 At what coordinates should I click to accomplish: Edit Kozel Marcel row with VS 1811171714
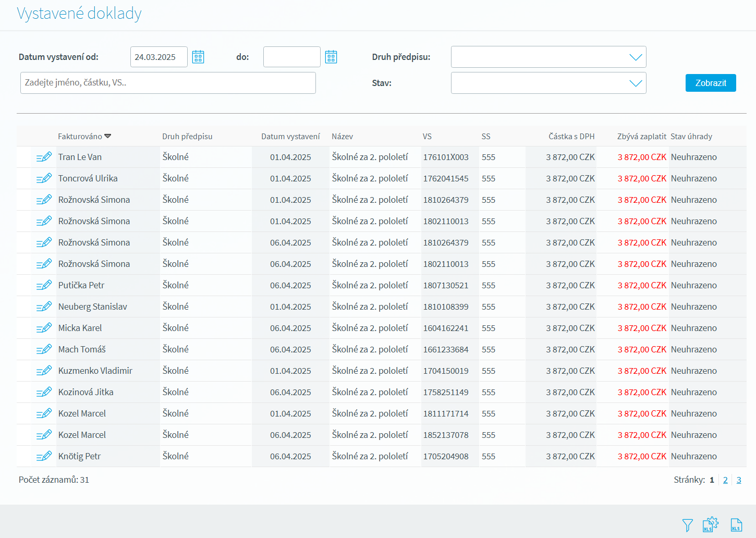click(44, 413)
